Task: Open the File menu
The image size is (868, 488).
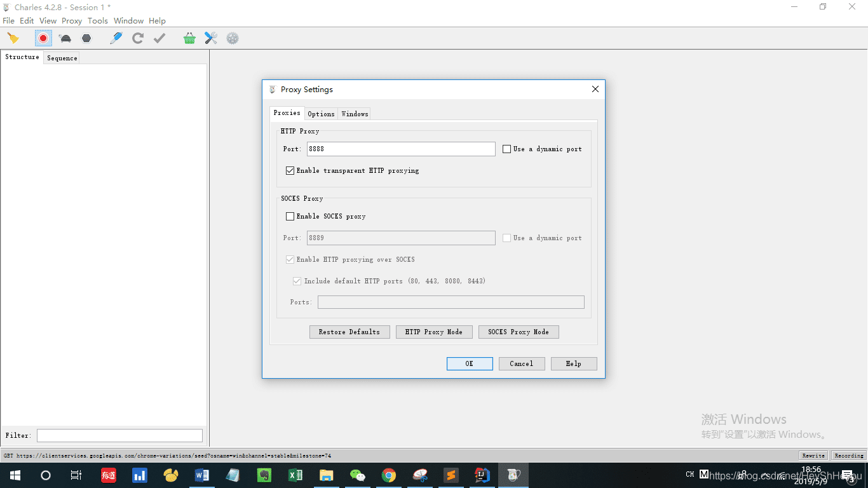Action: click(x=8, y=20)
